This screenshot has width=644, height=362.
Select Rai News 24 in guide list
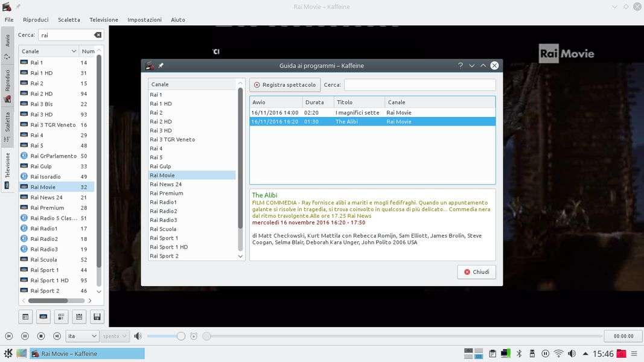[x=166, y=184]
